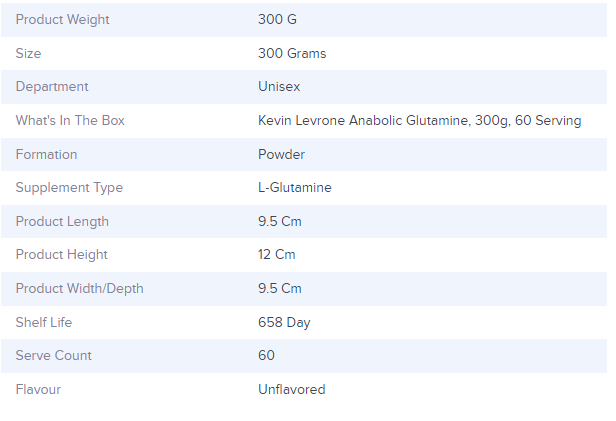
Task: Click the Product Width/Depth label
Action: [x=79, y=289]
